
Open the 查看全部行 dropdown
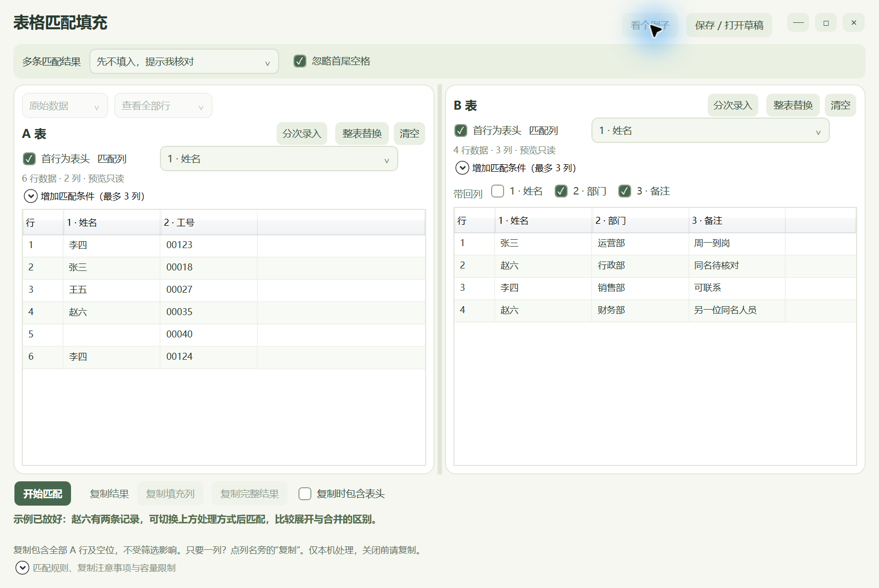(x=163, y=106)
